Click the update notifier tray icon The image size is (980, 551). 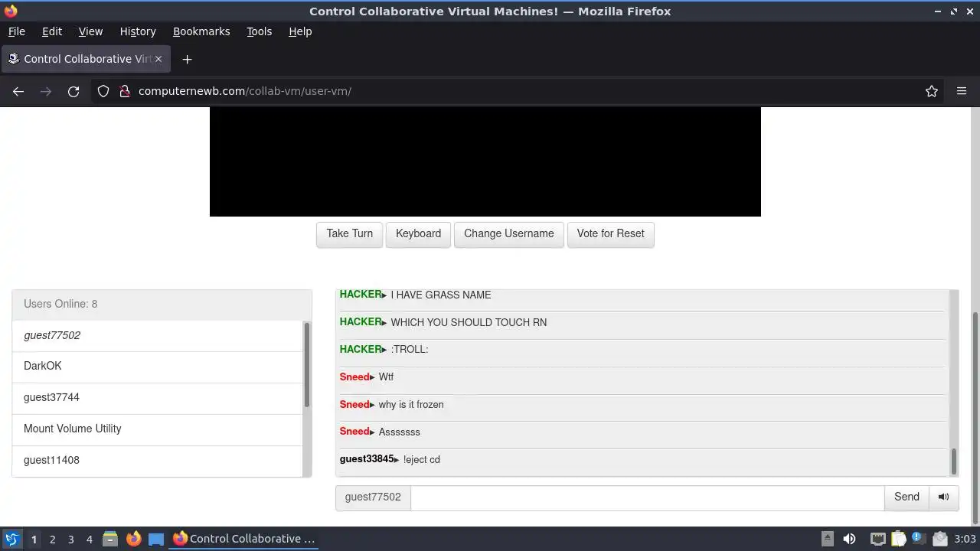(940, 539)
